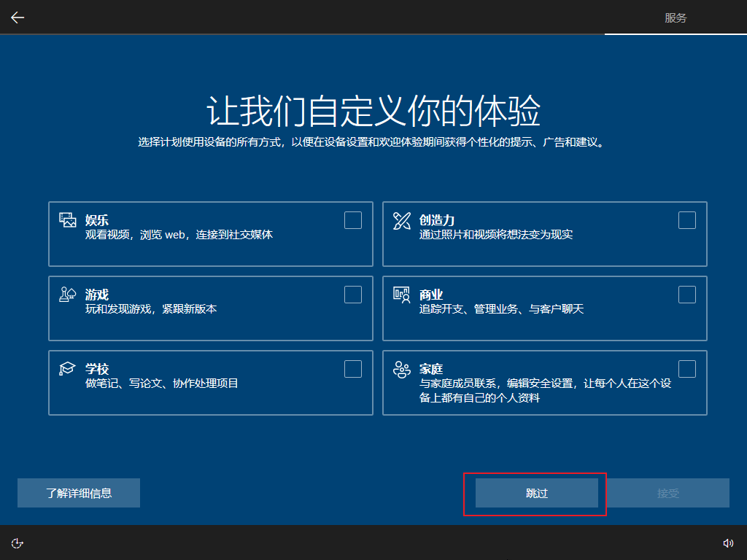Tick the 商业 checkbox
This screenshot has width=747, height=560.
point(687,295)
